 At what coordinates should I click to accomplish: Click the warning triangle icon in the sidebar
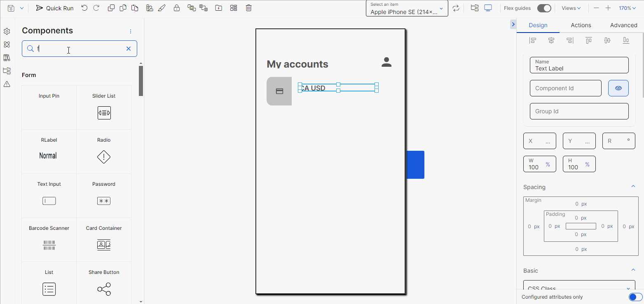(7, 84)
